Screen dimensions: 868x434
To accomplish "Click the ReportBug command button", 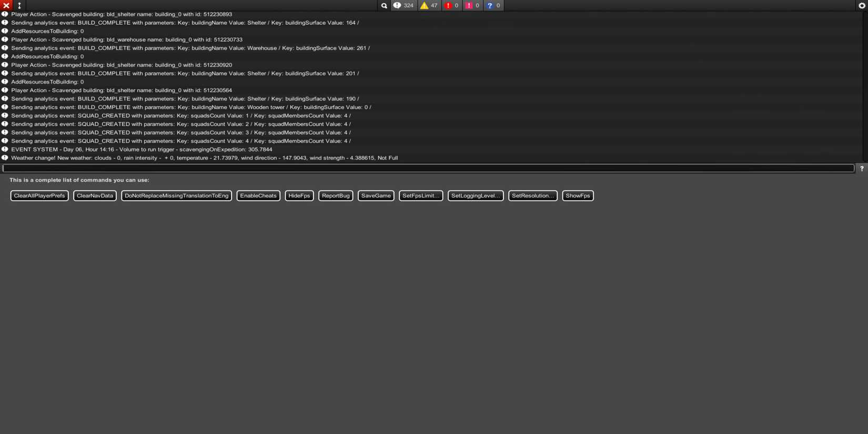I will coord(336,196).
